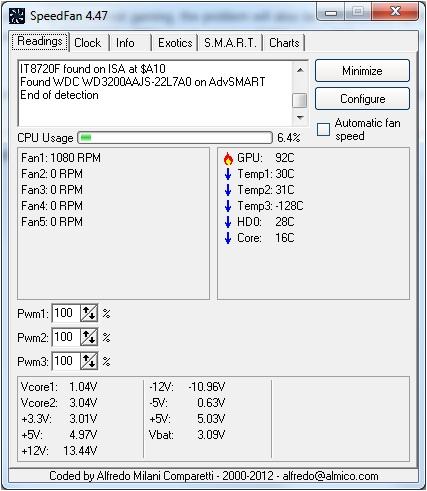Click the log scrollbar thumb

[x=300, y=100]
